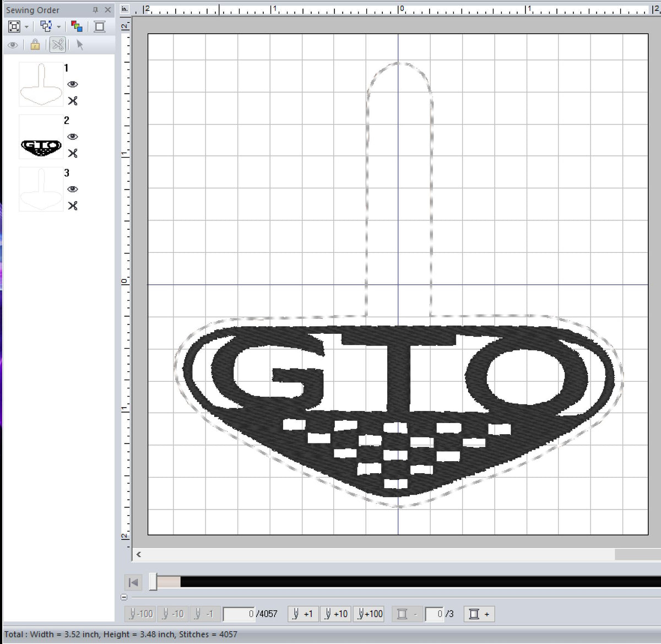Image resolution: width=661 pixels, height=644 pixels.
Task: Click the 'Sewing Order' panel title
Action: click(x=32, y=10)
